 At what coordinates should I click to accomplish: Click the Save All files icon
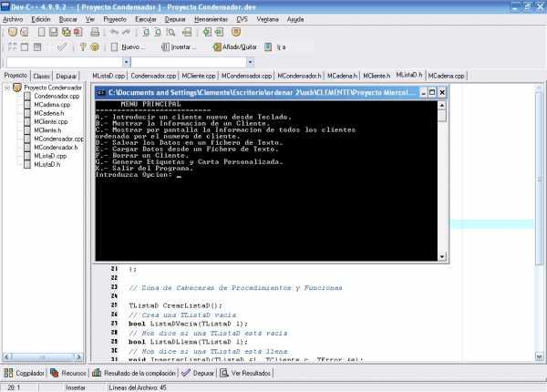tap(66, 32)
